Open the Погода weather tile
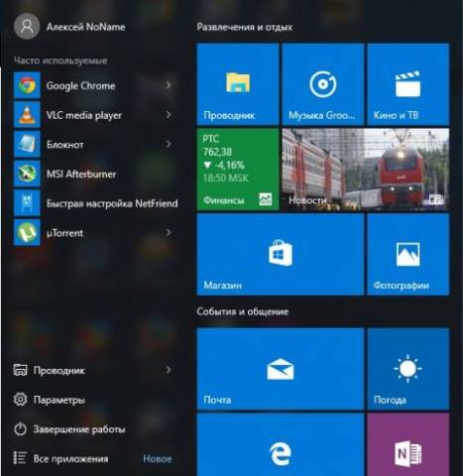Image resolution: width=463 pixels, height=476 pixels. tap(408, 369)
